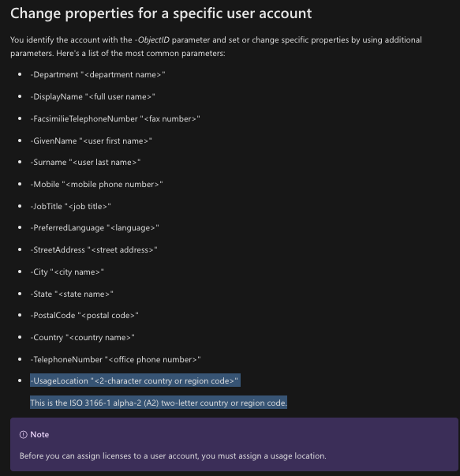Select the -StreetAddress parameter text
This screenshot has height=476, width=460.
(94, 249)
